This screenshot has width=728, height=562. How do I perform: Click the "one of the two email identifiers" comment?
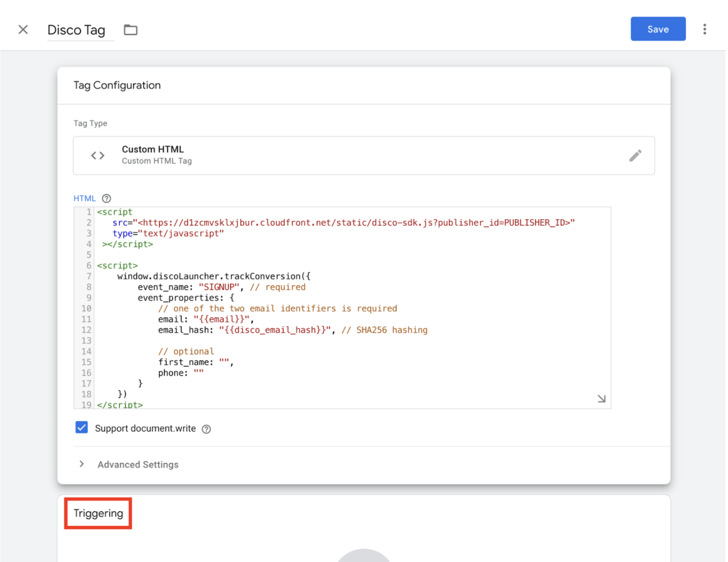coord(277,309)
